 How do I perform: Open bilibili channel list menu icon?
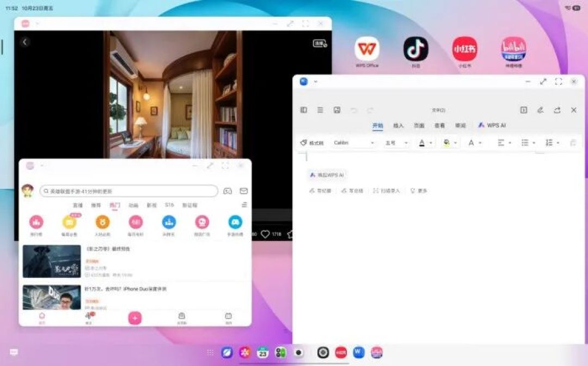(x=244, y=205)
